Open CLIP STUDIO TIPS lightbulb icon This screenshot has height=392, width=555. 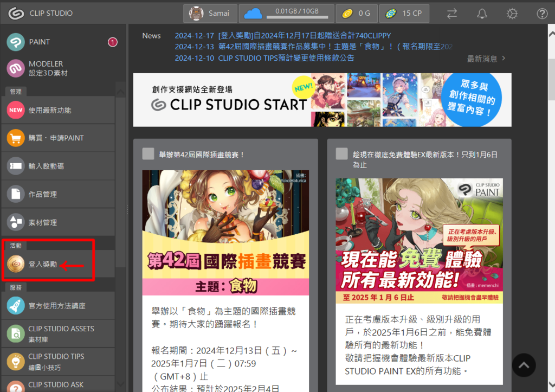coord(16,362)
